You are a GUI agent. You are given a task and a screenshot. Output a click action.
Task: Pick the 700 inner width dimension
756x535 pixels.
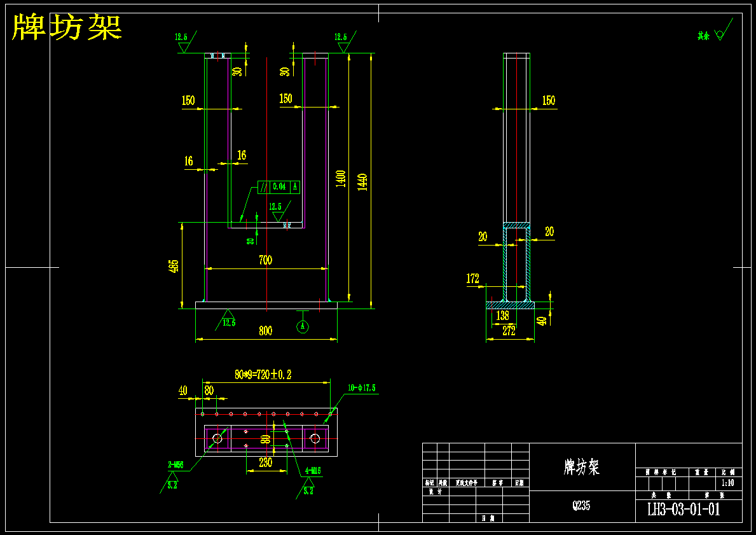266,261
